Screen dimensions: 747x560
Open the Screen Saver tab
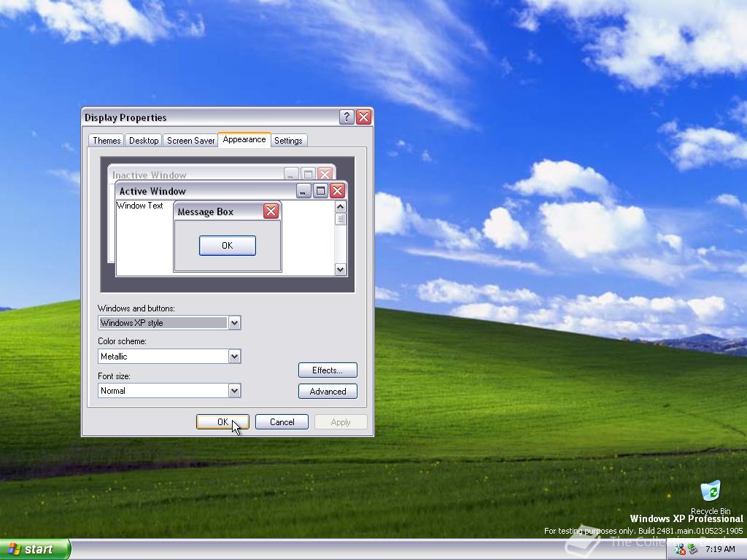coord(190,141)
